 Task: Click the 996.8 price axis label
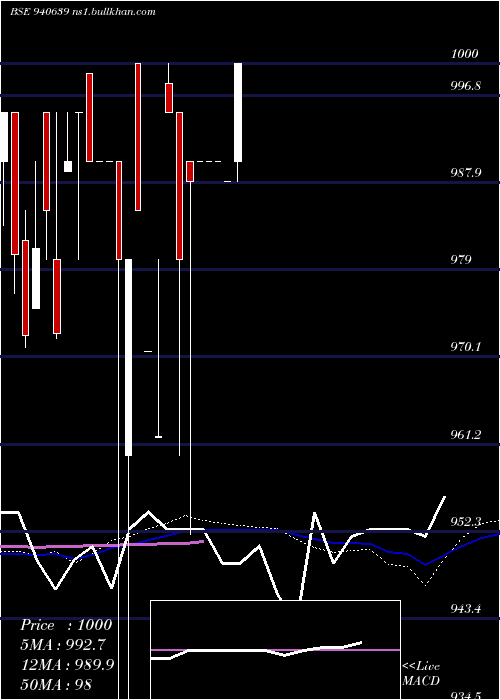tap(466, 85)
